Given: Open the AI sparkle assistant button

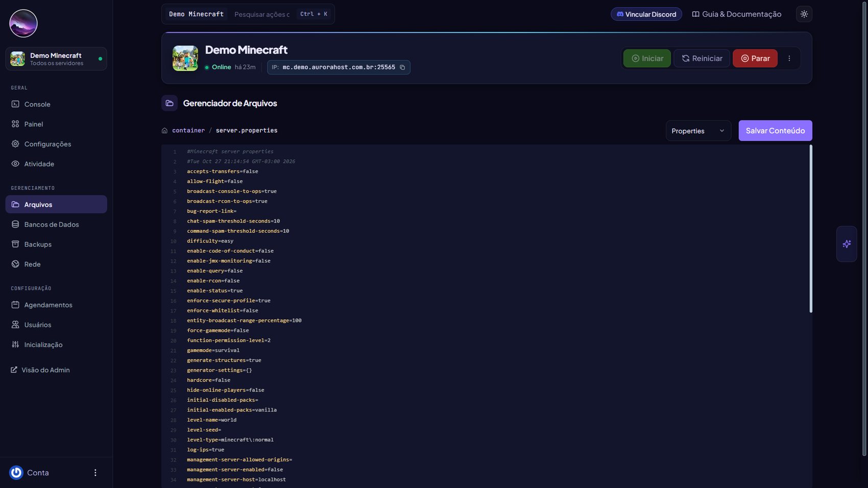Looking at the screenshot, I should click(x=846, y=244).
